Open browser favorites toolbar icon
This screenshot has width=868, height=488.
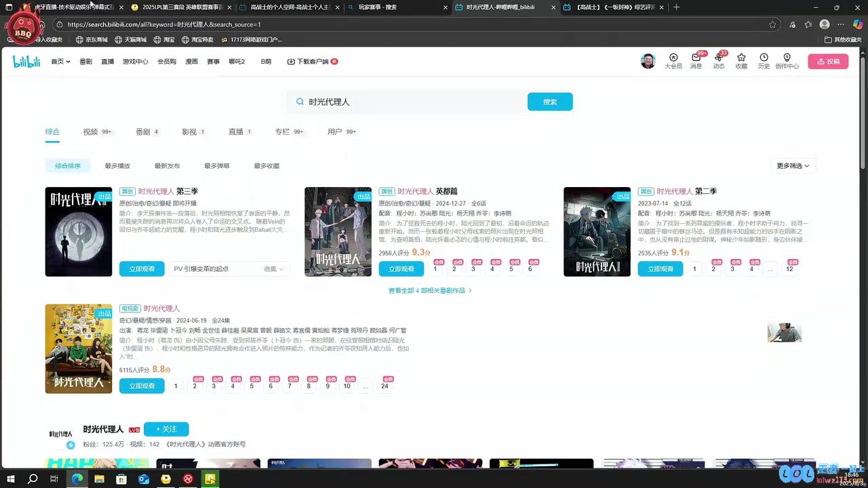point(808,24)
